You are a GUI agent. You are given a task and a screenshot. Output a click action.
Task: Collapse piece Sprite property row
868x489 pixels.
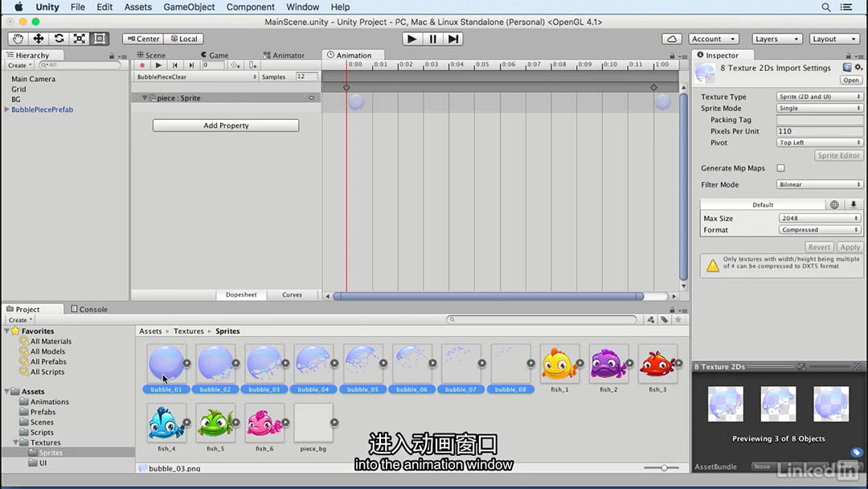click(145, 98)
